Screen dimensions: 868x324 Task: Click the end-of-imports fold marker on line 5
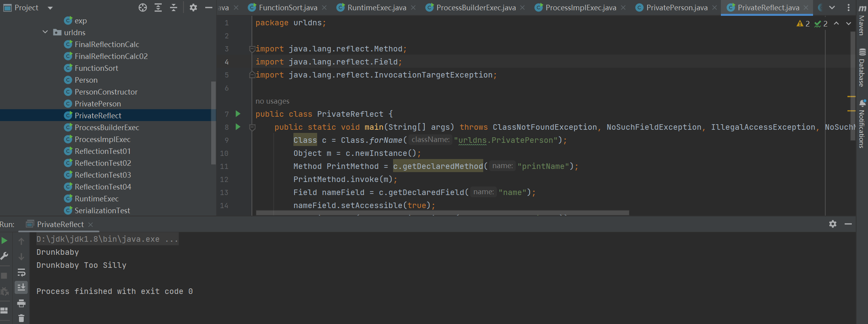252,75
